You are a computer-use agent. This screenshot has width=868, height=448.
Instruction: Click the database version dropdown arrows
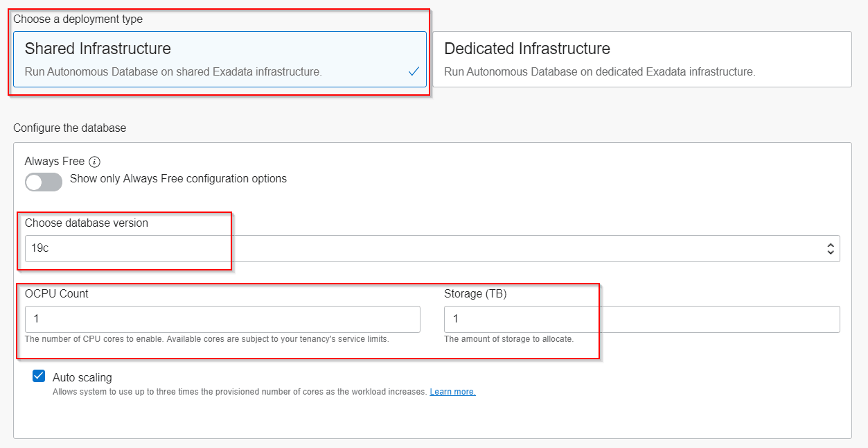tap(830, 249)
